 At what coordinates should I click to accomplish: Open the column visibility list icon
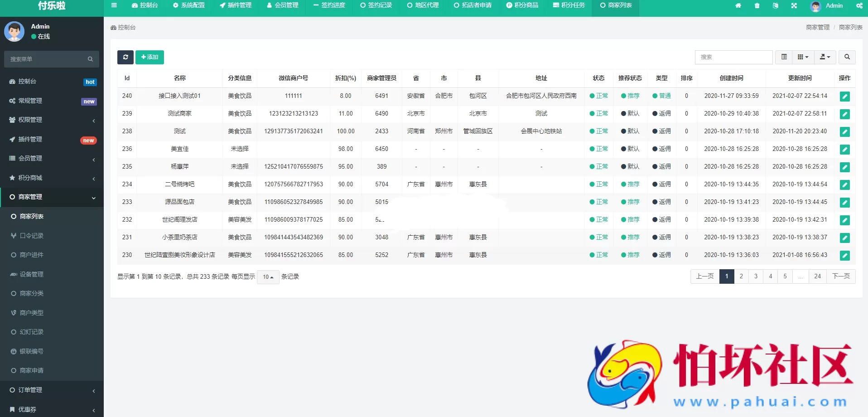click(x=784, y=57)
